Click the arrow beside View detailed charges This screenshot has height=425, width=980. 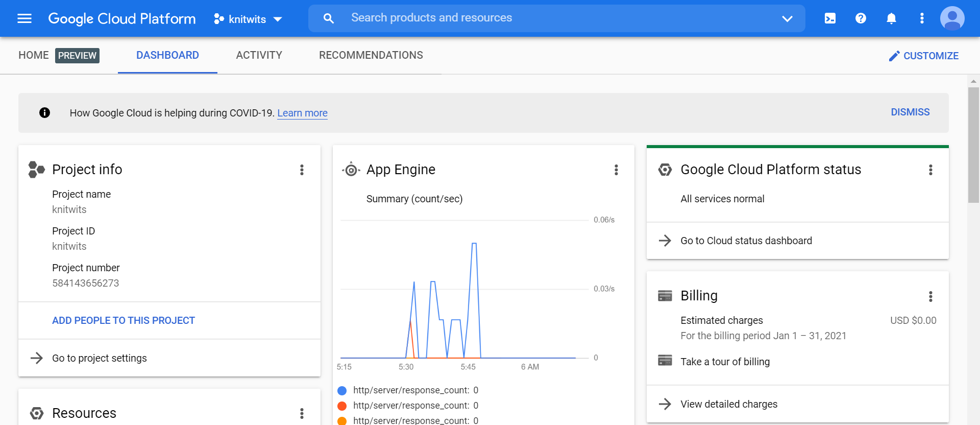coord(665,404)
